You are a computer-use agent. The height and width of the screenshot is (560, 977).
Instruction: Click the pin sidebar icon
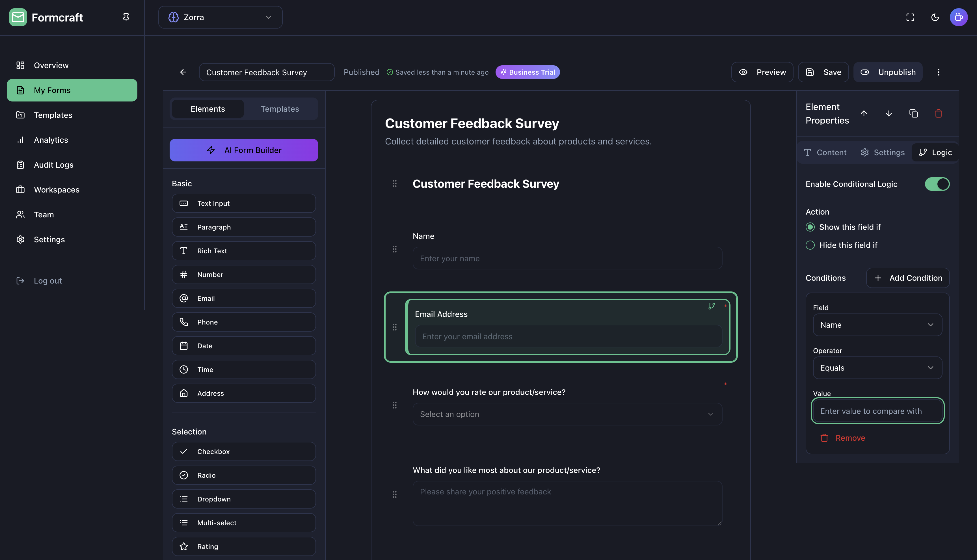(126, 17)
